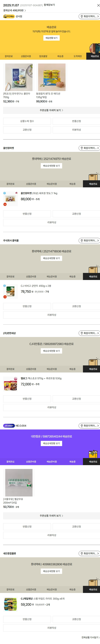Tap the delivered door photo in yellow banner
100x644 pixels.
click(x=95, y=48)
